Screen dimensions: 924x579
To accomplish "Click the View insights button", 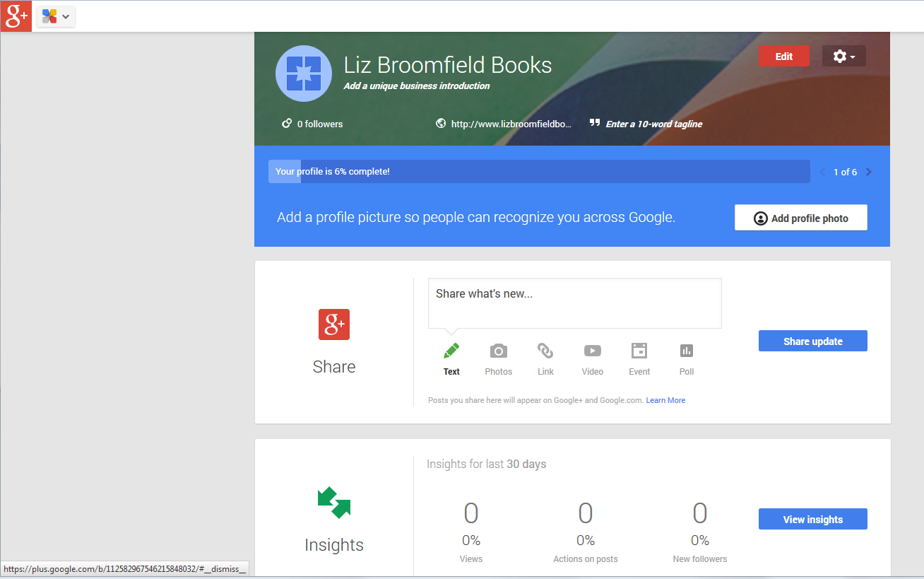I will pos(812,519).
